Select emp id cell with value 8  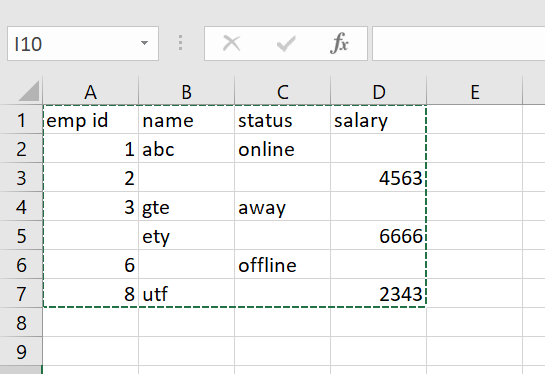pyautogui.click(x=91, y=293)
